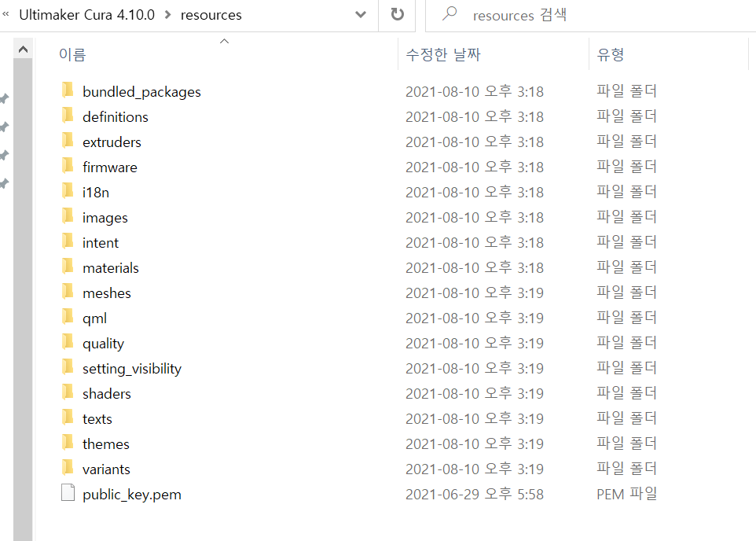The width and height of the screenshot is (756, 541).
Task: Select the meshes folder name
Action: coord(107,293)
